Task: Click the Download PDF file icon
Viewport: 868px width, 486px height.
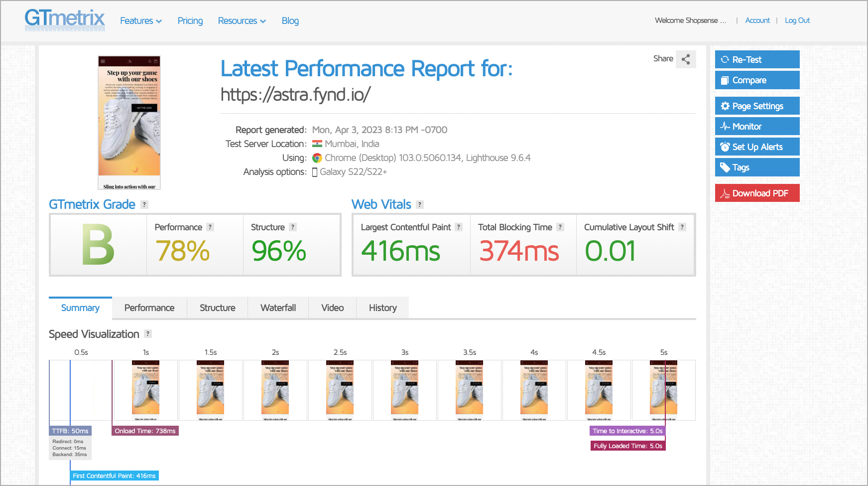Action: click(x=725, y=193)
